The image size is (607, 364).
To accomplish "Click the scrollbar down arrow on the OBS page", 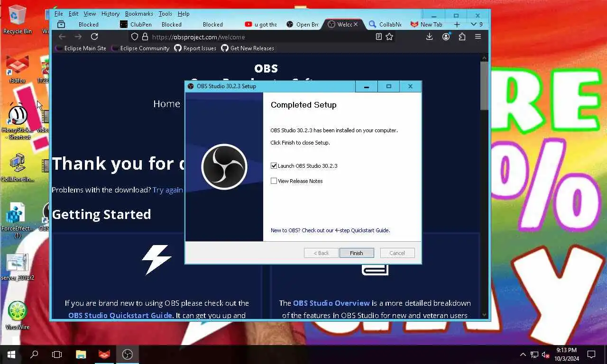I will point(484,314).
